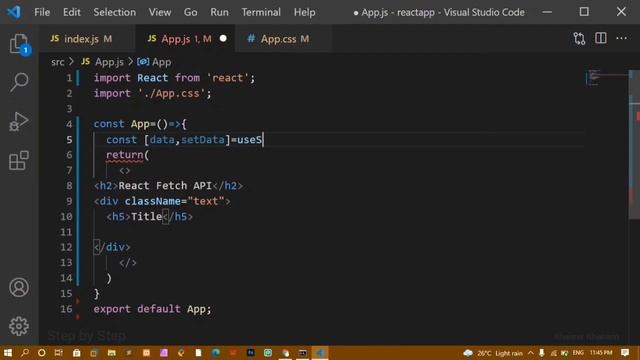Open the Run menu
Viewport: 640px width, 360px height.
point(219,12)
